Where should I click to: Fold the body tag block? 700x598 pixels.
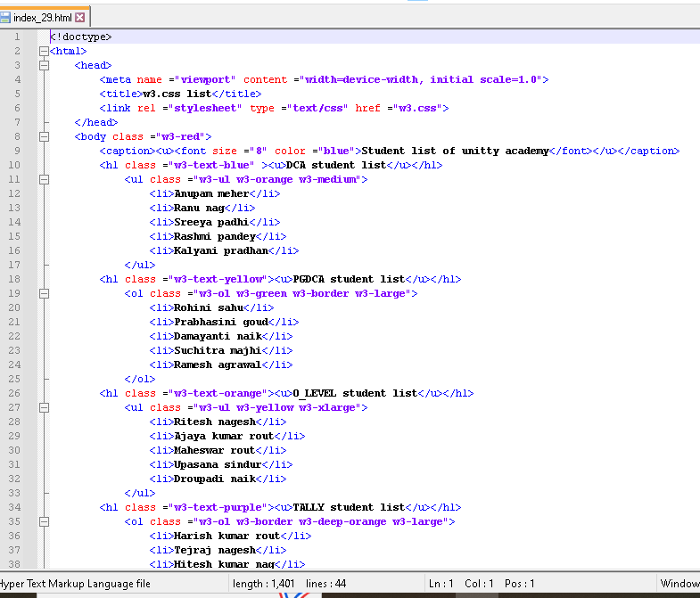[43, 136]
